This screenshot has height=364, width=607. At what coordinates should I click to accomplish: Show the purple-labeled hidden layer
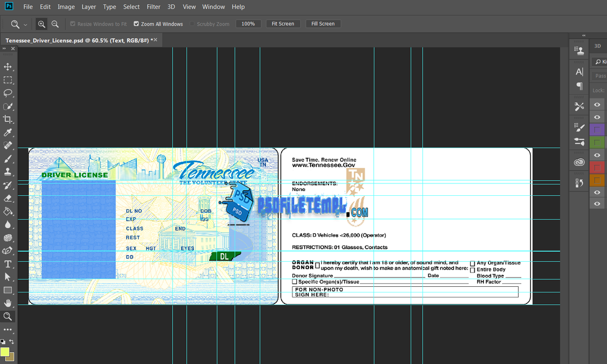click(597, 129)
